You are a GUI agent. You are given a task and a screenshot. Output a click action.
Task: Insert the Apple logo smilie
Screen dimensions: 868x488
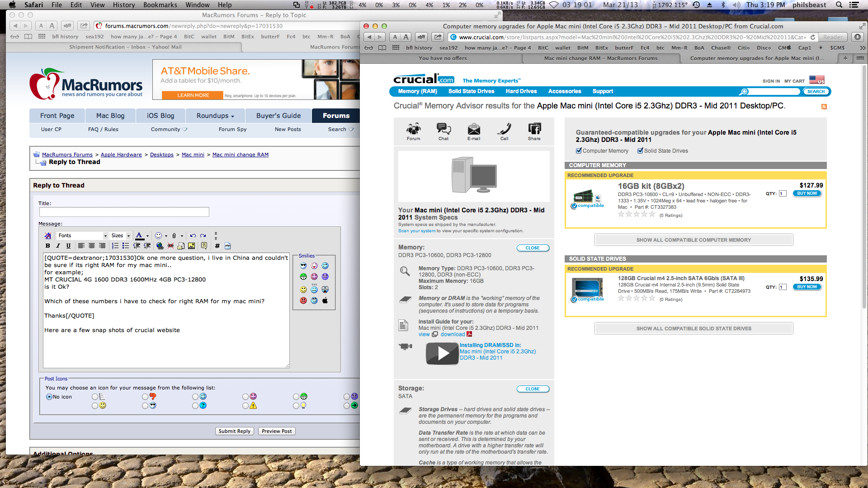[325, 300]
